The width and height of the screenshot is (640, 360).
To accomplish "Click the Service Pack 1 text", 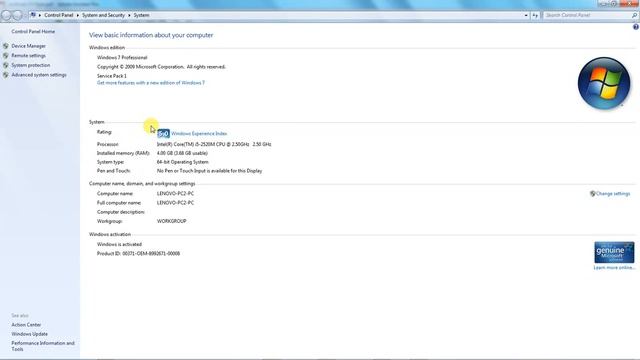I will point(111,76).
